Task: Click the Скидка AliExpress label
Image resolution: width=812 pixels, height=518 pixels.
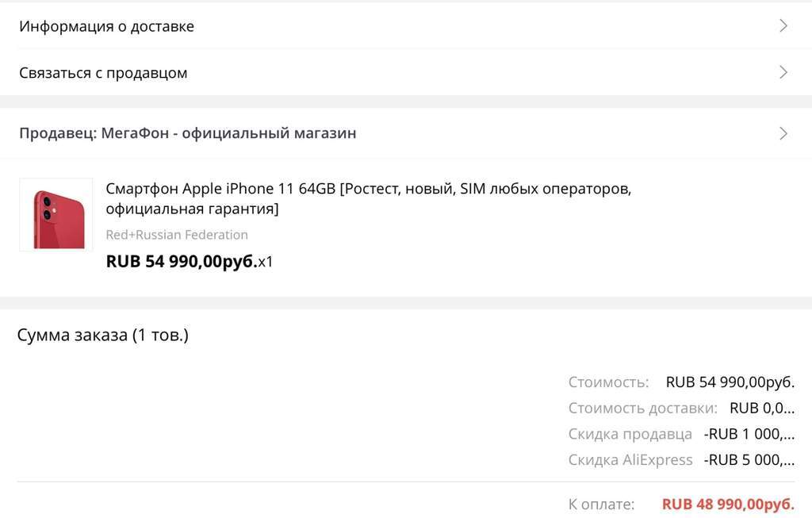Action: coord(630,460)
